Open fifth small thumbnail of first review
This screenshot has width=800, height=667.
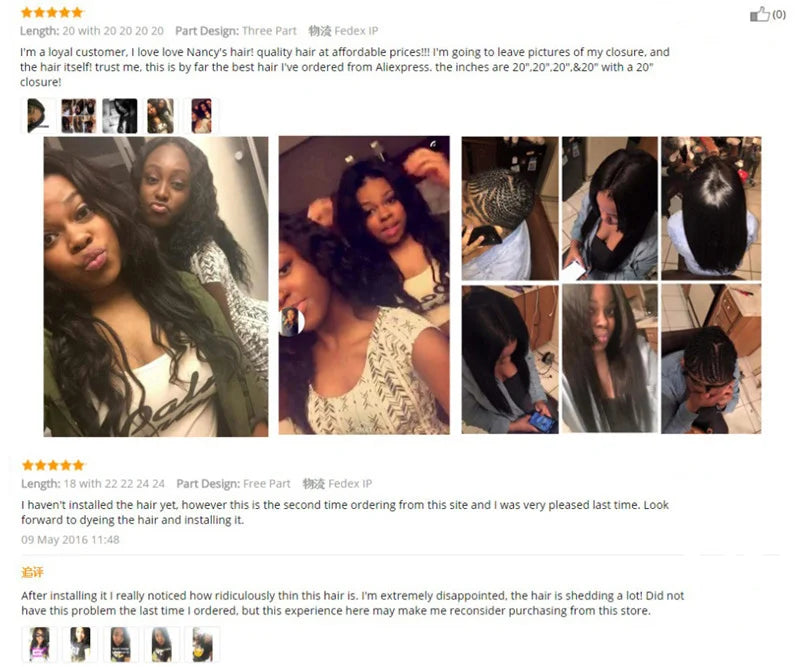(x=202, y=116)
